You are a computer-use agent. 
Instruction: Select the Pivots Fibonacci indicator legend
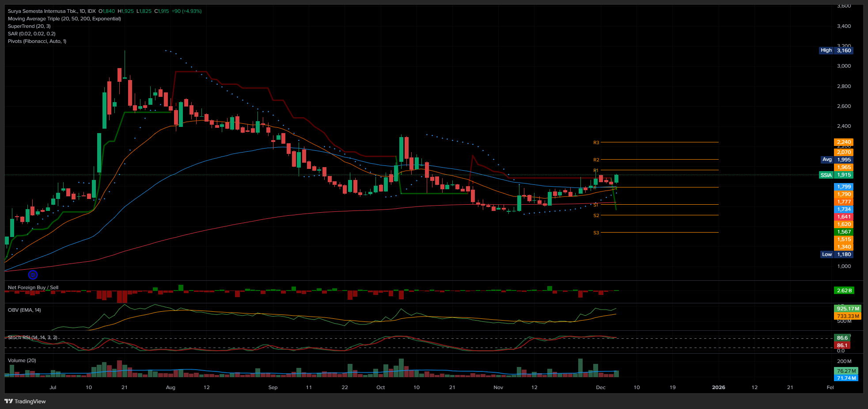(37, 41)
